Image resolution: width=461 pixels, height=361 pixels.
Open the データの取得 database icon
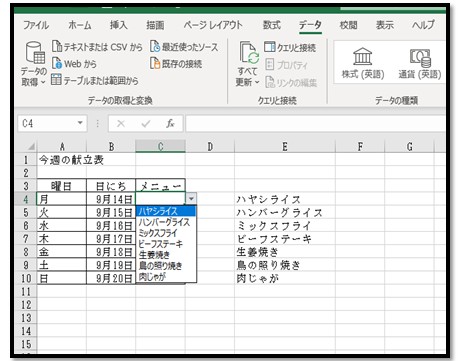coord(35,53)
